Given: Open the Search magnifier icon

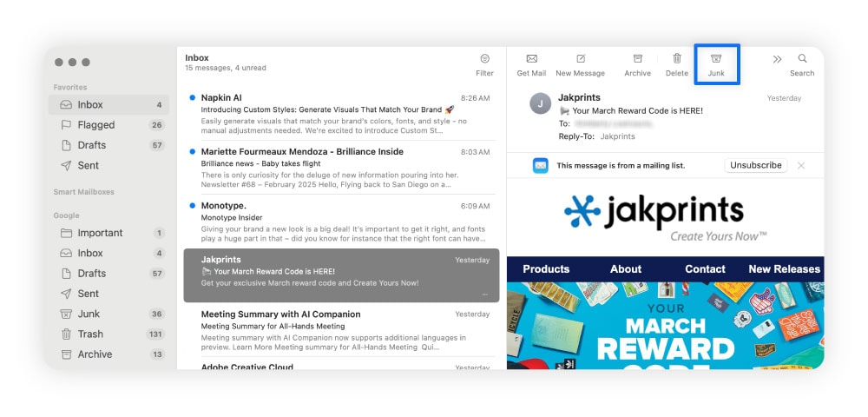Looking at the screenshot, I should (802, 59).
